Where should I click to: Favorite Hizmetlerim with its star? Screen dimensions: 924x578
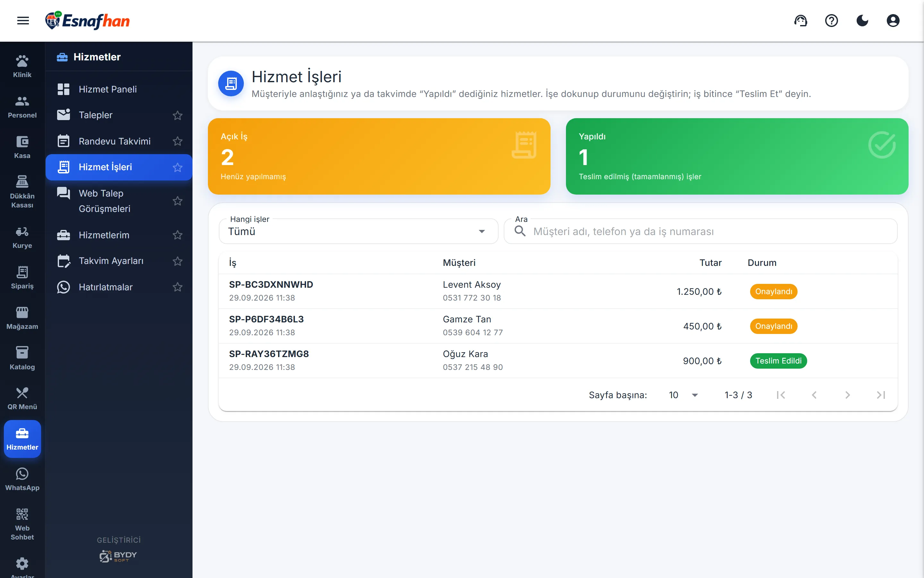point(177,235)
